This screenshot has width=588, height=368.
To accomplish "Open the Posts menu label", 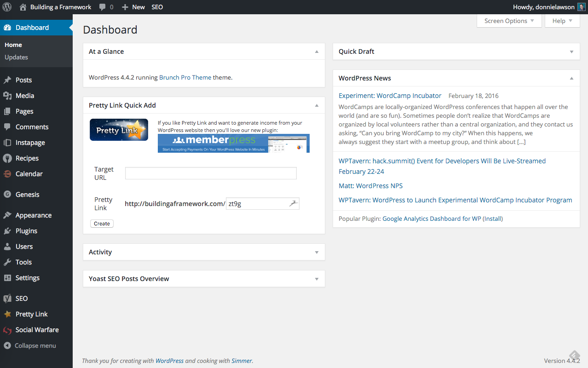I will 23,80.
